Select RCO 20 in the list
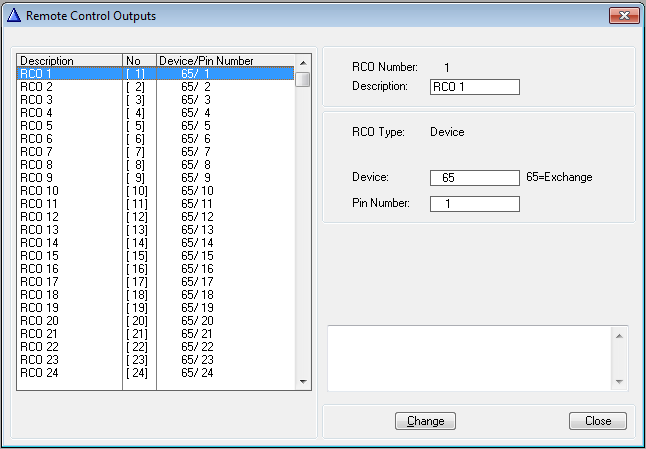This screenshot has width=646, height=449. [x=156, y=320]
